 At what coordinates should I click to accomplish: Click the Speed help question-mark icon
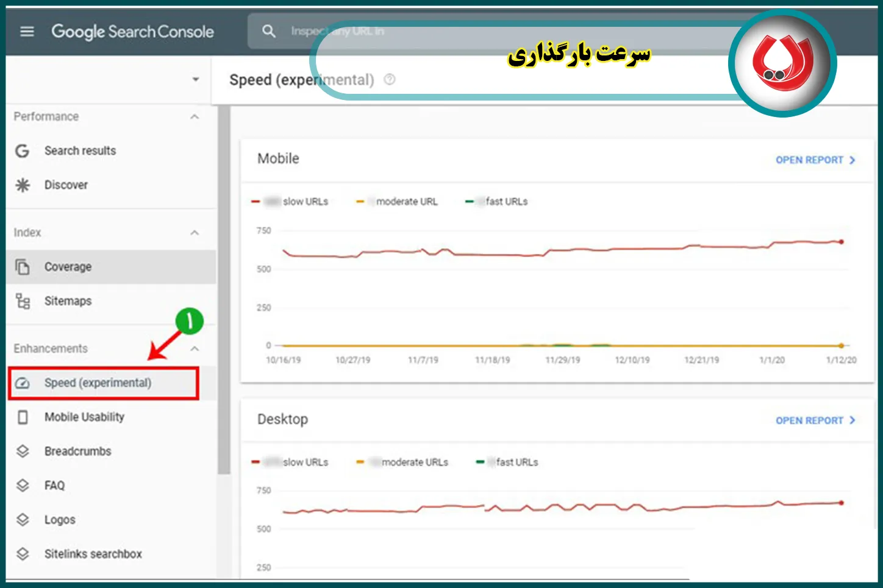390,79
